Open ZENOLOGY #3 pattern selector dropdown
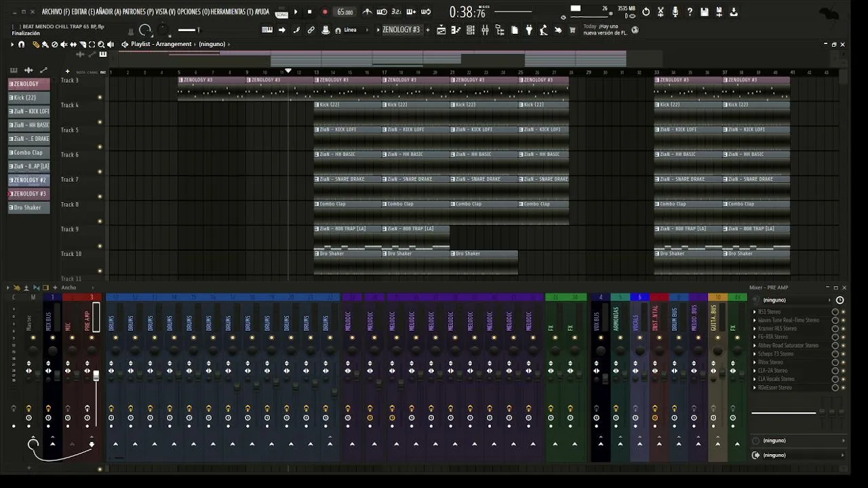The width and height of the screenshot is (868, 488). [x=401, y=30]
